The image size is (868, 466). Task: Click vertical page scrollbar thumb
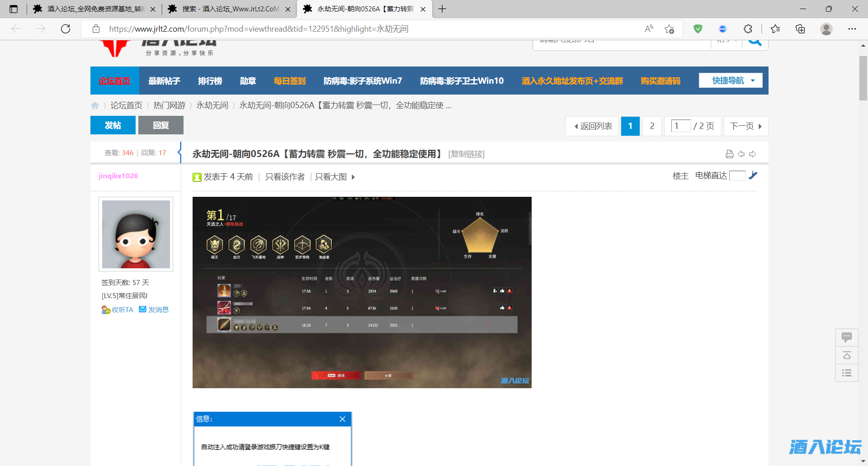coord(863,78)
